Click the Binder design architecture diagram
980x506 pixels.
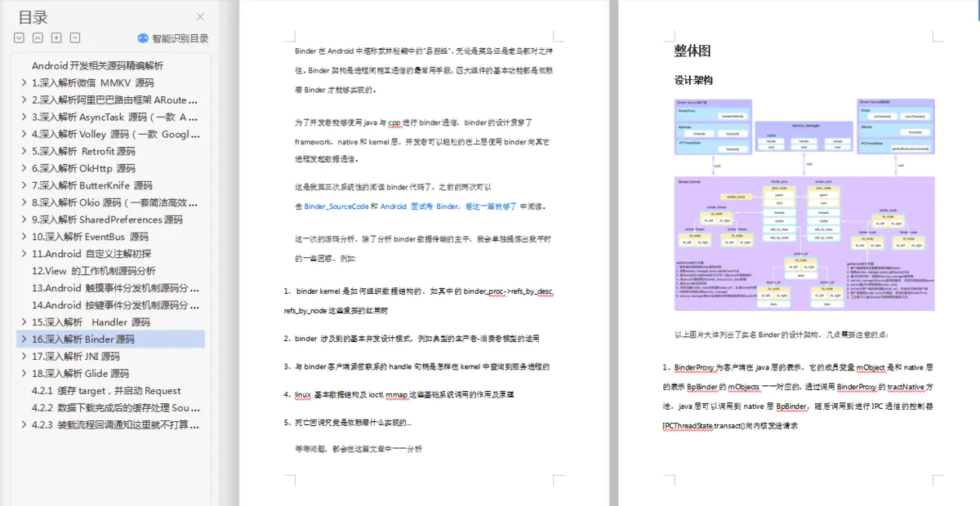(804, 205)
